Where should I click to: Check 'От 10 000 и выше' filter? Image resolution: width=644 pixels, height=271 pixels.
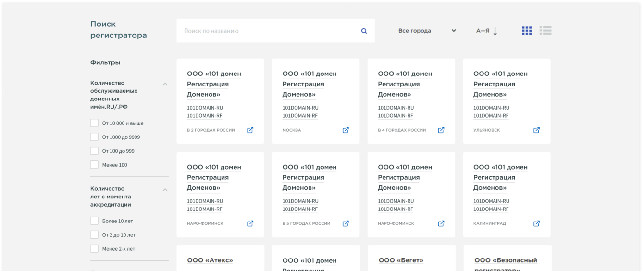94,123
